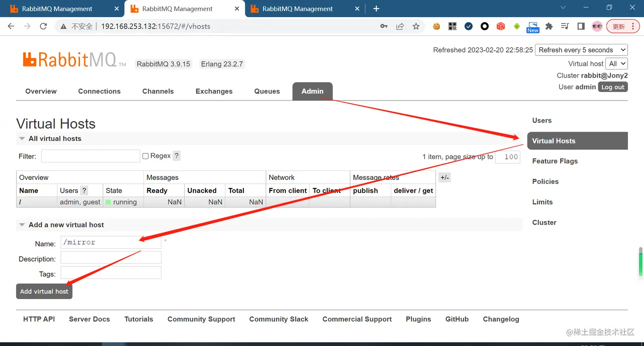Open Cluster in the admin sidebar

(x=544, y=222)
